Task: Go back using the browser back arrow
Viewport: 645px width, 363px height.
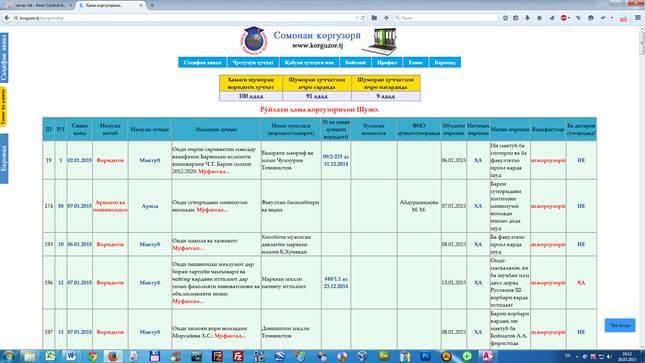Action: pos(7,18)
